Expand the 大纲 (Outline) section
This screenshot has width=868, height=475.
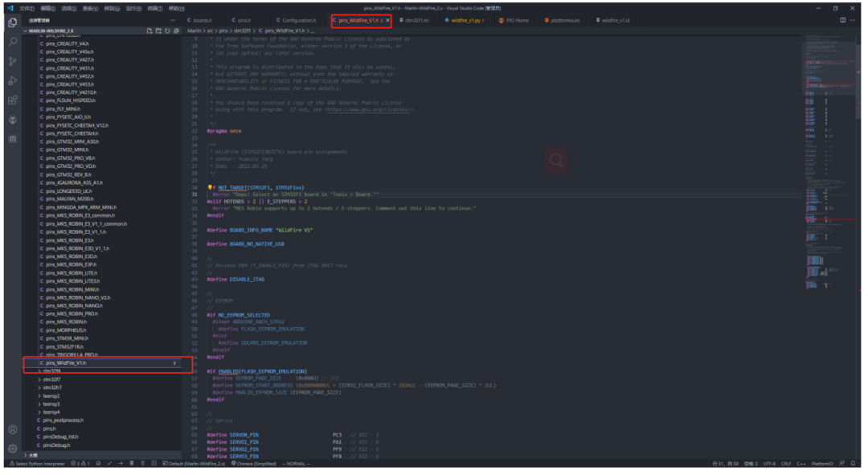coord(102,455)
